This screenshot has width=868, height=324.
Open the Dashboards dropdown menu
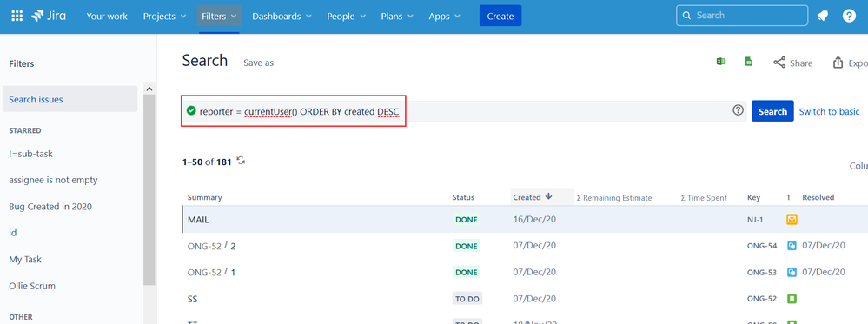pyautogui.click(x=282, y=17)
